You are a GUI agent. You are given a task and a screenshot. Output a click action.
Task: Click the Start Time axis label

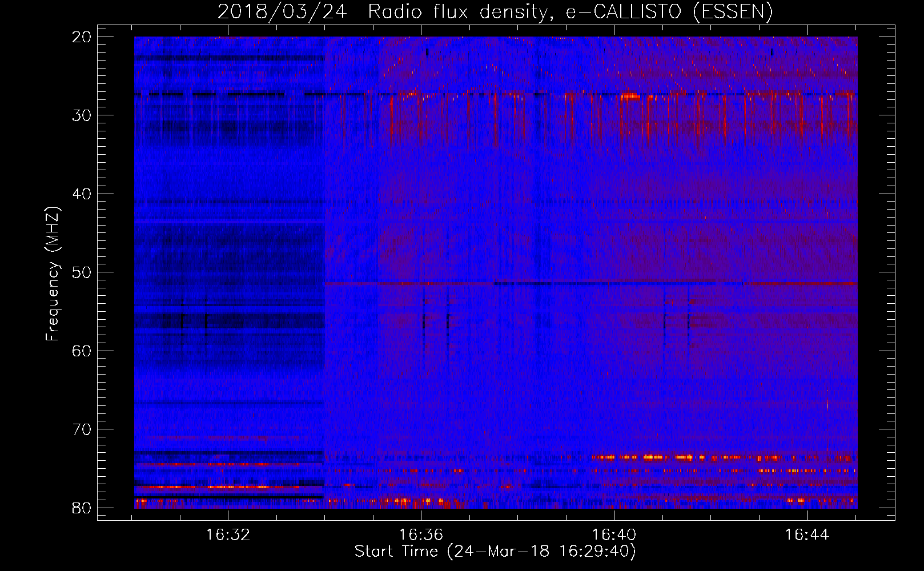pyautogui.click(x=495, y=552)
